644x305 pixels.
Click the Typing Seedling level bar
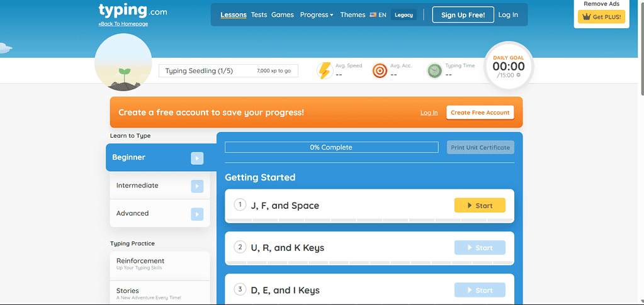point(229,70)
